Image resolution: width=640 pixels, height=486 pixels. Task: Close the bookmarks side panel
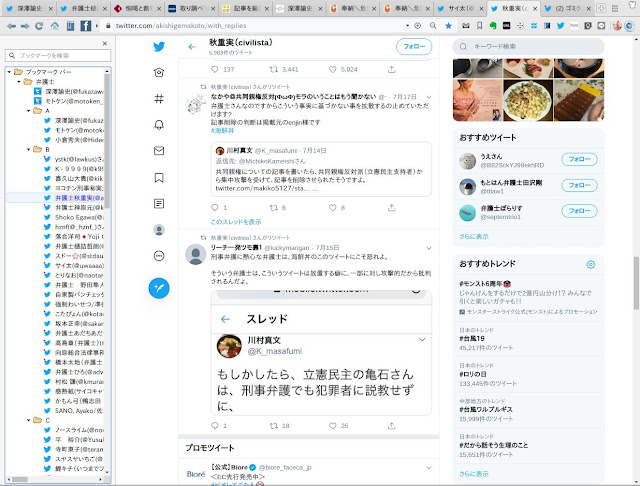(x=105, y=43)
